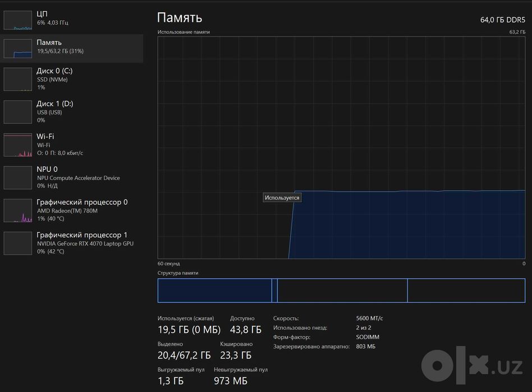Click the form factor value 'SODIMM'

click(368, 337)
